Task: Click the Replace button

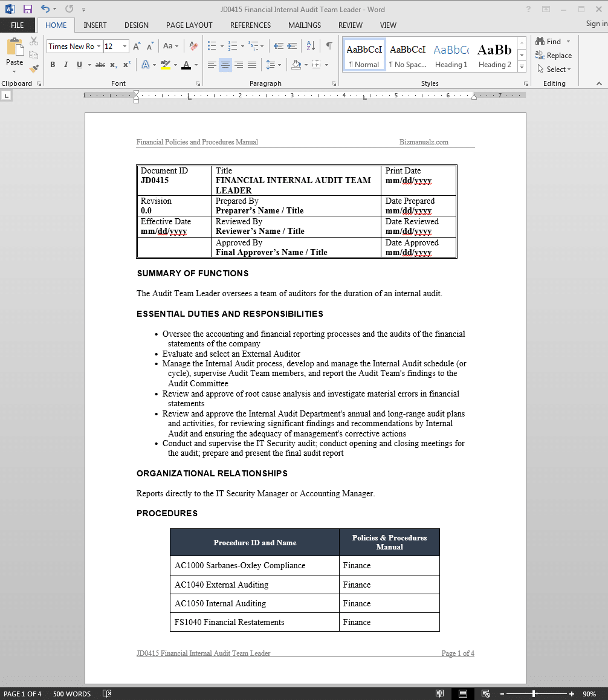Action: point(554,56)
